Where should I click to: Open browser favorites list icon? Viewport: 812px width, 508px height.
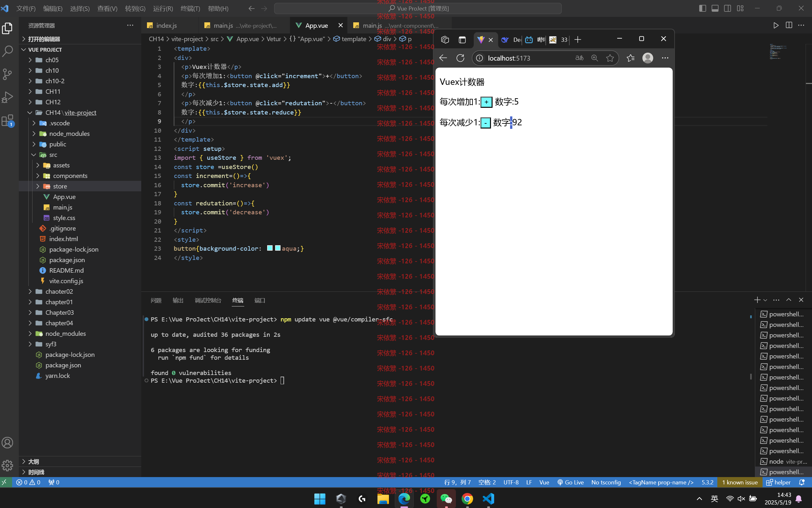point(630,58)
